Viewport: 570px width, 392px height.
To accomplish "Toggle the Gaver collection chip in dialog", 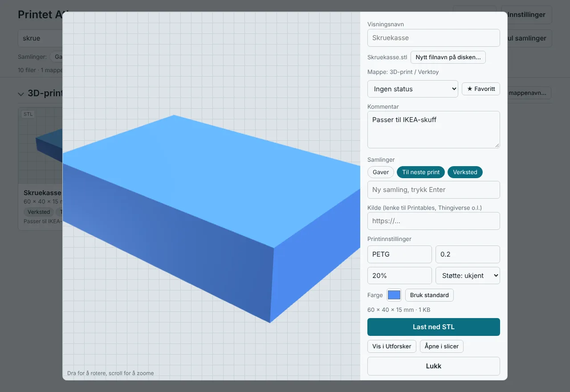I will 381,172.
